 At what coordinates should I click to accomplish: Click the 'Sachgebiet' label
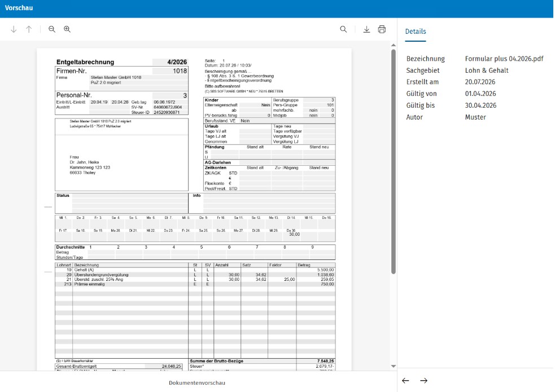pos(423,71)
